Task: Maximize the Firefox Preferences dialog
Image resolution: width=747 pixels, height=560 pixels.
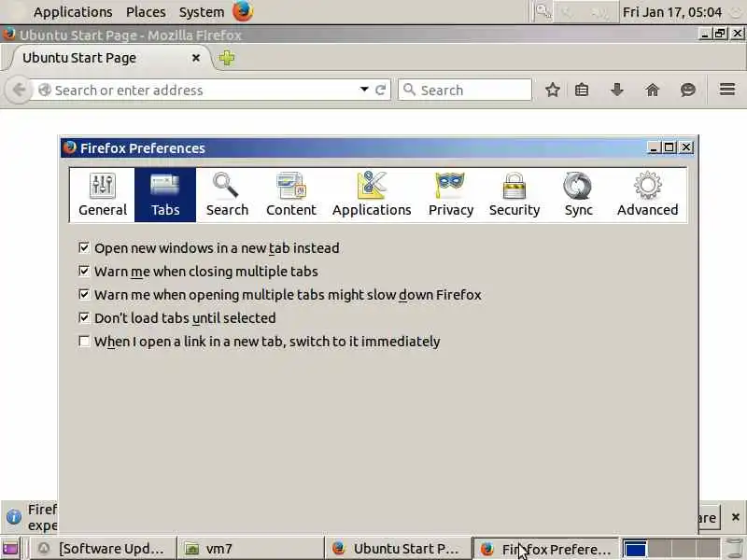Action: tap(669, 147)
